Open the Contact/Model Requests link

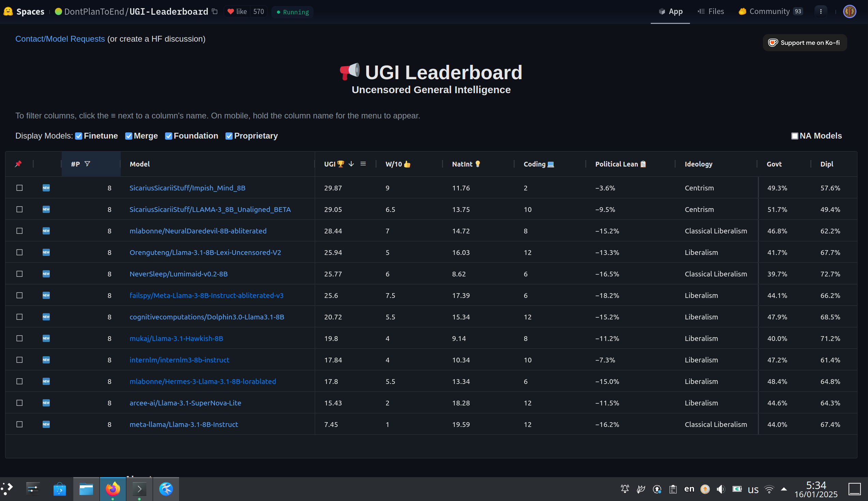(x=60, y=39)
